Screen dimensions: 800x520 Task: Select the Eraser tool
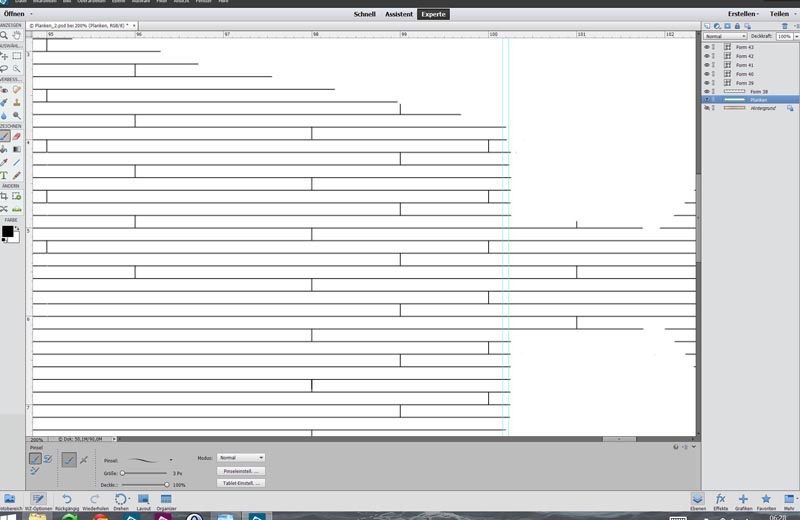pyautogui.click(x=17, y=136)
